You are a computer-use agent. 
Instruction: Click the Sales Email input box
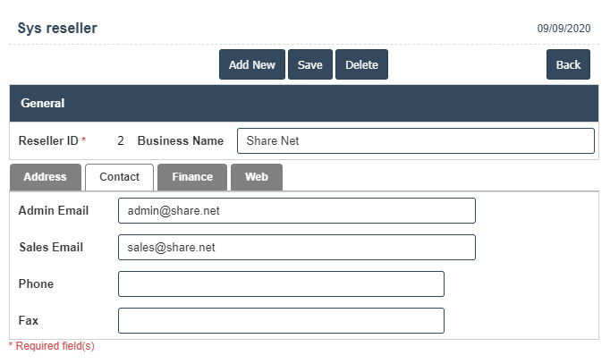coord(296,248)
